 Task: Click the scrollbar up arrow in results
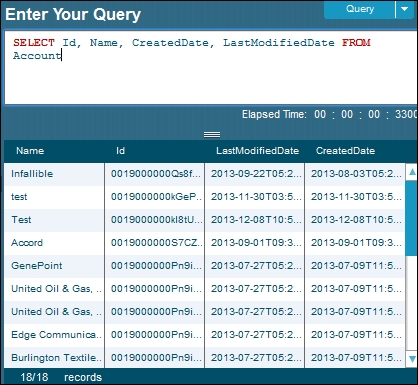pyautogui.click(x=412, y=172)
